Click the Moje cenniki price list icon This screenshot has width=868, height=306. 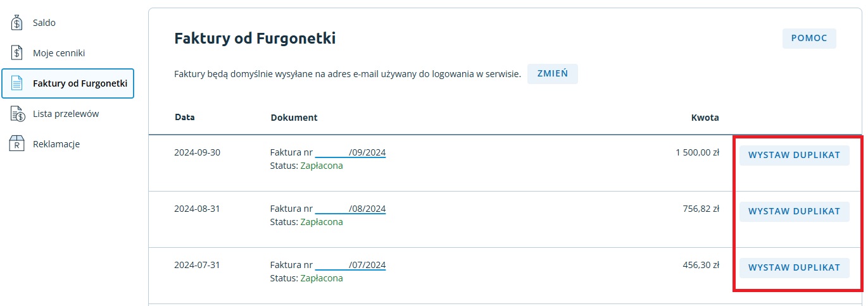click(x=17, y=53)
